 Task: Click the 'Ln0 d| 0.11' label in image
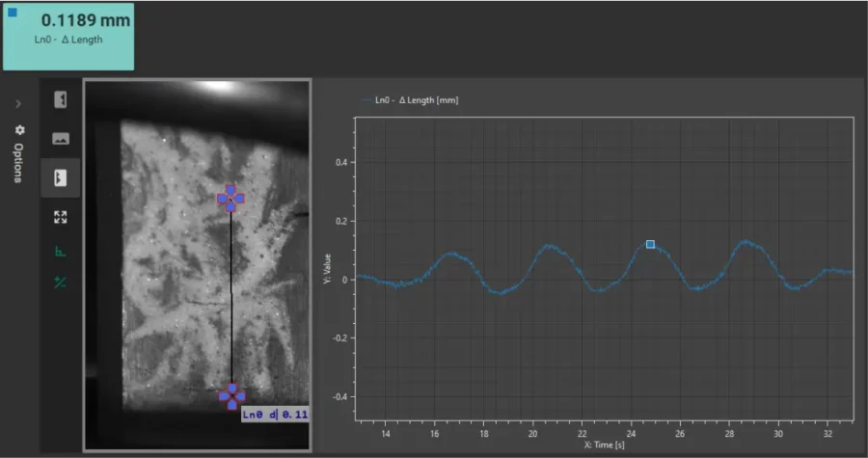tap(275, 415)
